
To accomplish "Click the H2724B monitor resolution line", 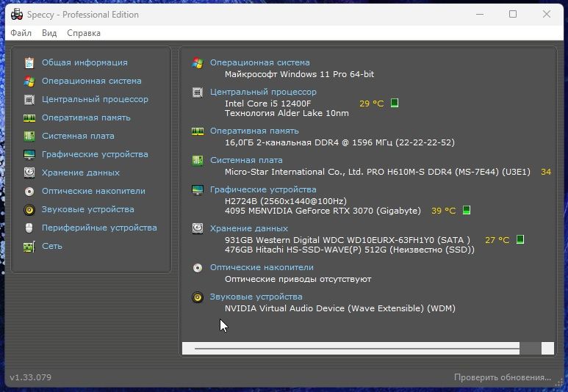I will [286, 201].
